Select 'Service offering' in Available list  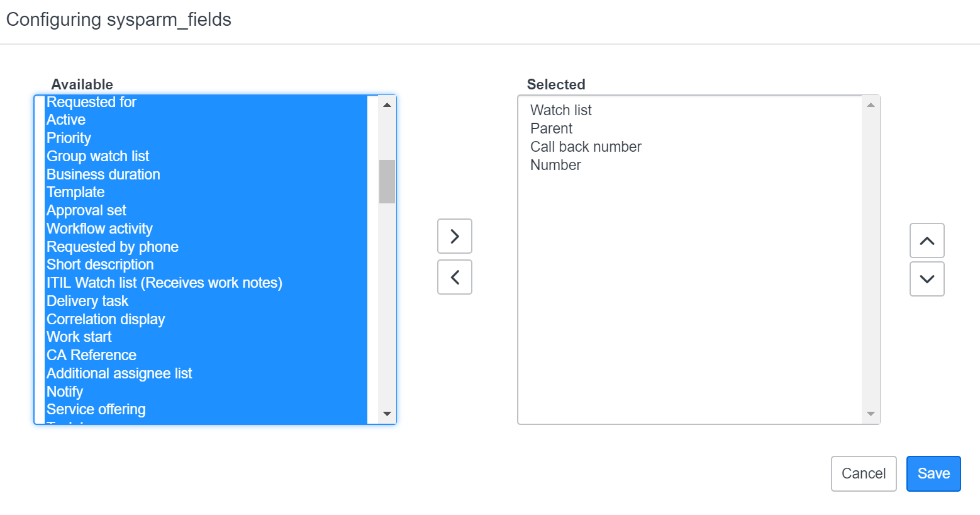click(96, 409)
